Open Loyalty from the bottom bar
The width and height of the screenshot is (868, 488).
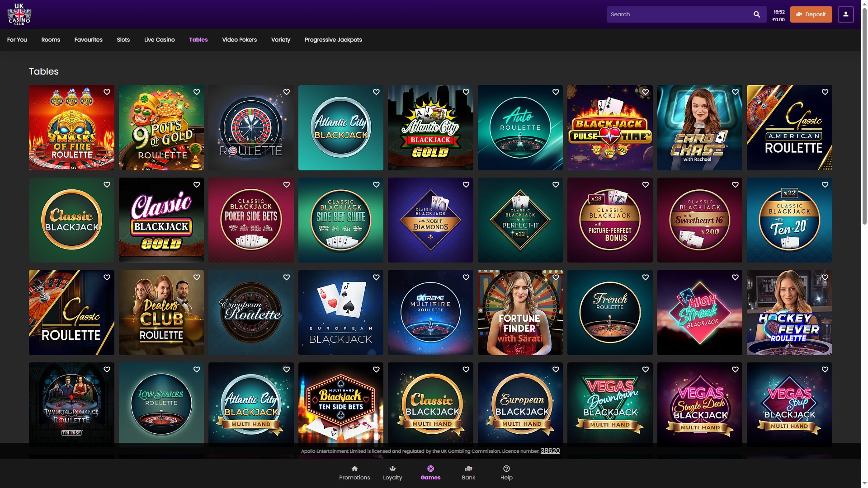tap(392, 473)
